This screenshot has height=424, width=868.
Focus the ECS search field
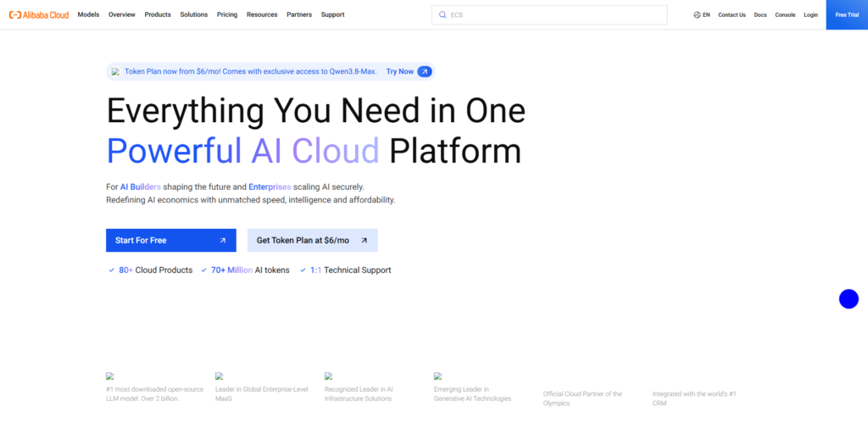tap(549, 15)
